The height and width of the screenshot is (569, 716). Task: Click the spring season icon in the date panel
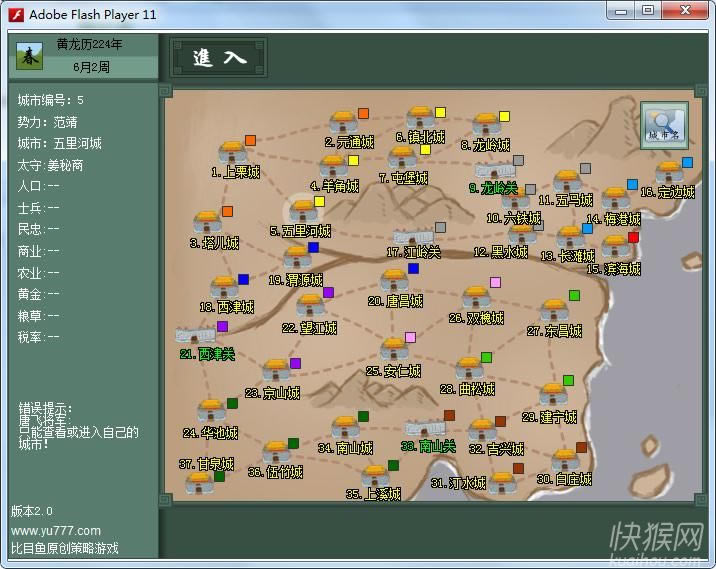[29, 57]
